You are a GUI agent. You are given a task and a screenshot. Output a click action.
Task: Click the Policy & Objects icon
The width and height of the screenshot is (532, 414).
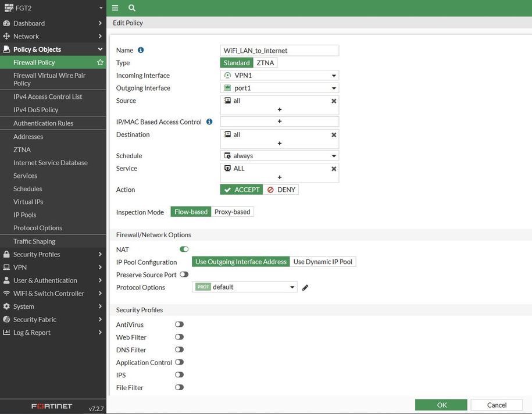(6, 49)
